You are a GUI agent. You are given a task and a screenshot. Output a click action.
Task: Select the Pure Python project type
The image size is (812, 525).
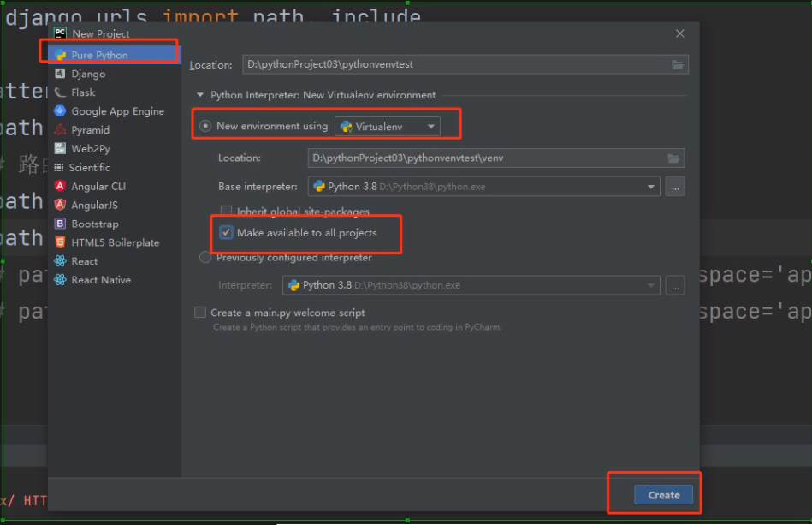(115, 55)
